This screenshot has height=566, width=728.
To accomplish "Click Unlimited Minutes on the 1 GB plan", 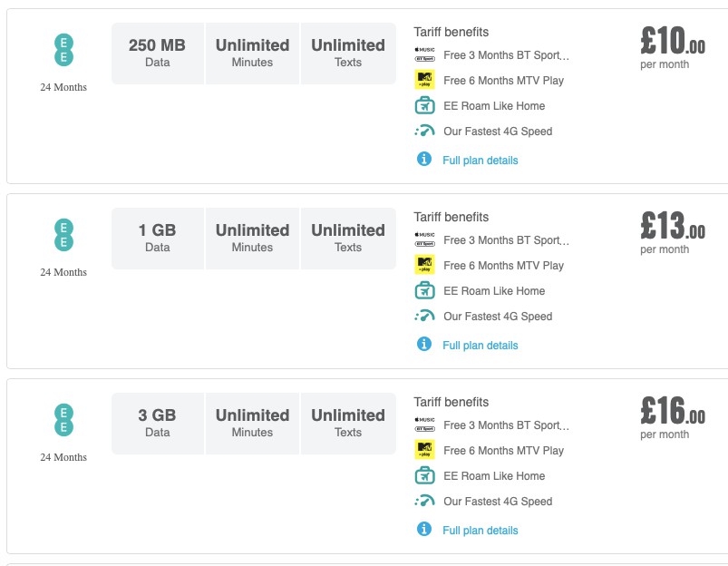I will [253, 238].
